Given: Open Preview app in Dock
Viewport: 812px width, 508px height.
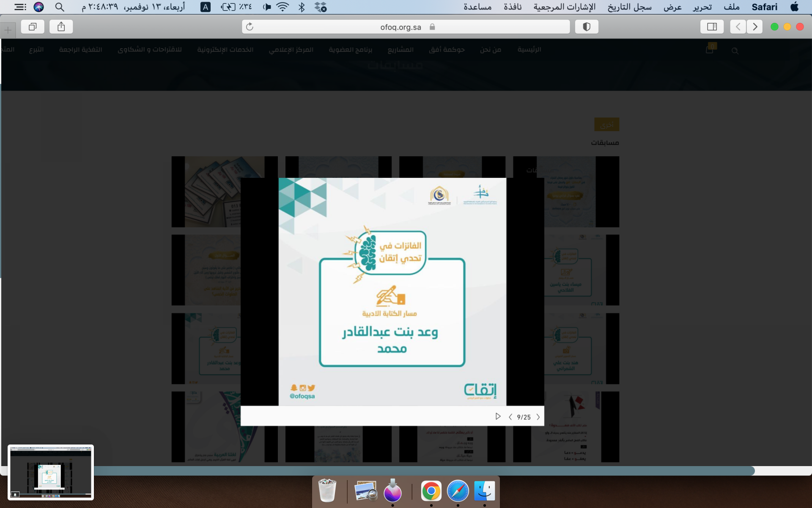Looking at the screenshot, I should (x=365, y=491).
